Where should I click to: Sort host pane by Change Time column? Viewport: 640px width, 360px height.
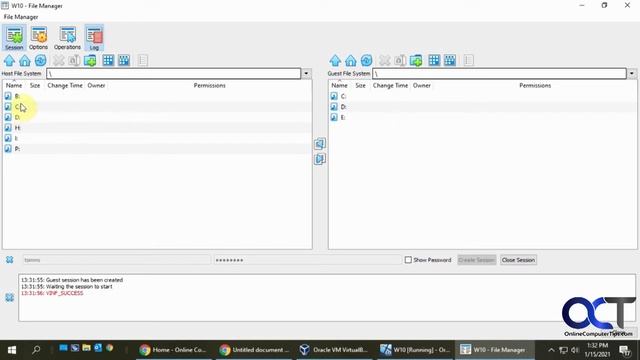pyautogui.click(x=65, y=85)
